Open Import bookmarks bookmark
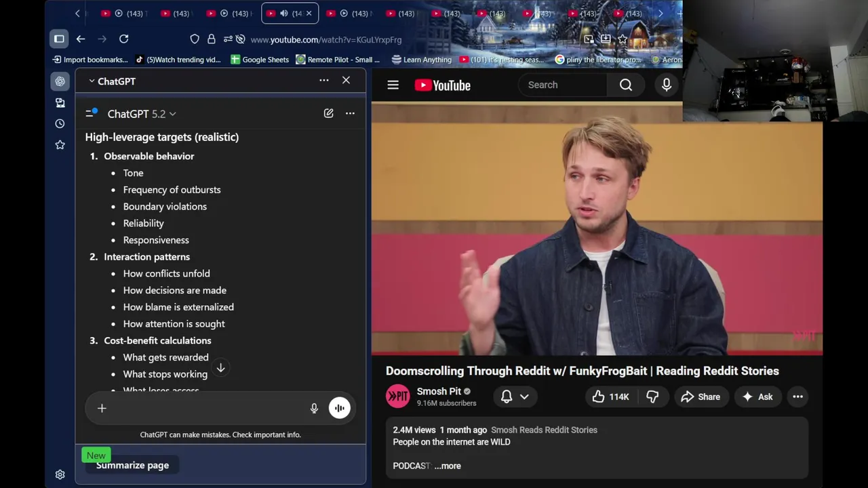868x488 pixels. 90,60
